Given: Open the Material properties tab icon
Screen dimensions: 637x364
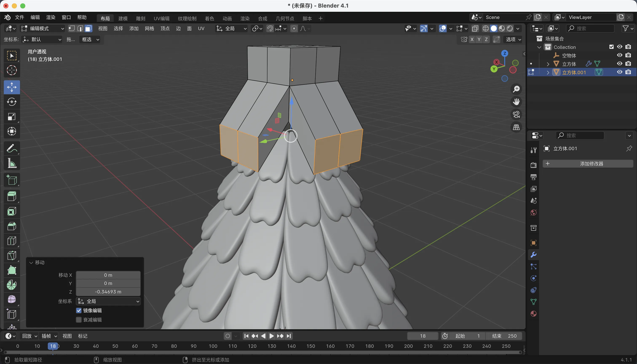Looking at the screenshot, I should click(533, 314).
